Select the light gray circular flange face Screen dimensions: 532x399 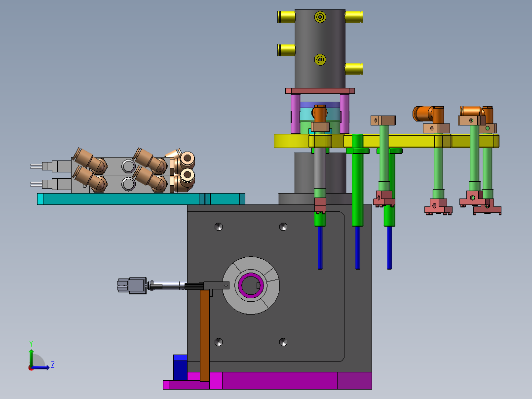(251, 285)
